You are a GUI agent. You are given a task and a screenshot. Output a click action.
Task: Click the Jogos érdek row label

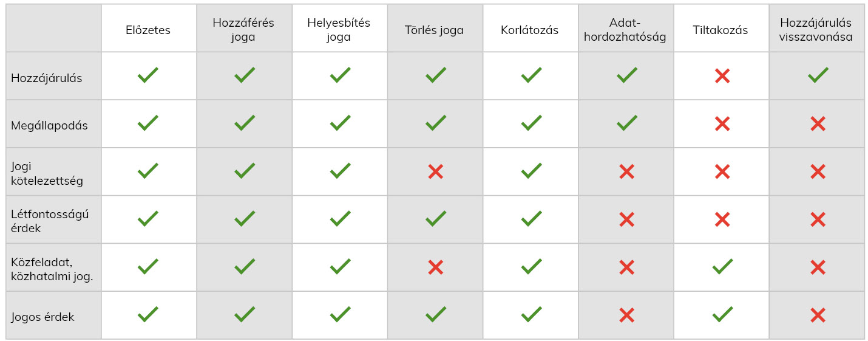42,317
